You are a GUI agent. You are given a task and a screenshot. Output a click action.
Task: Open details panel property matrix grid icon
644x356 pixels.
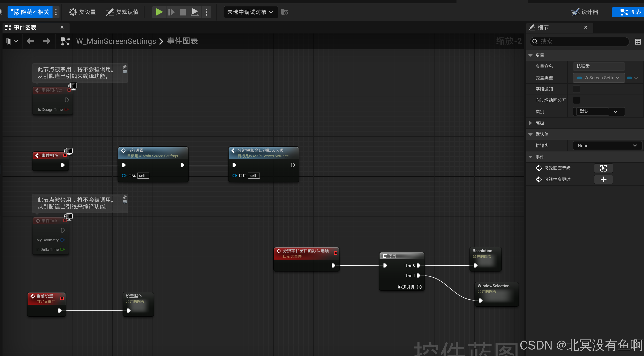click(638, 41)
